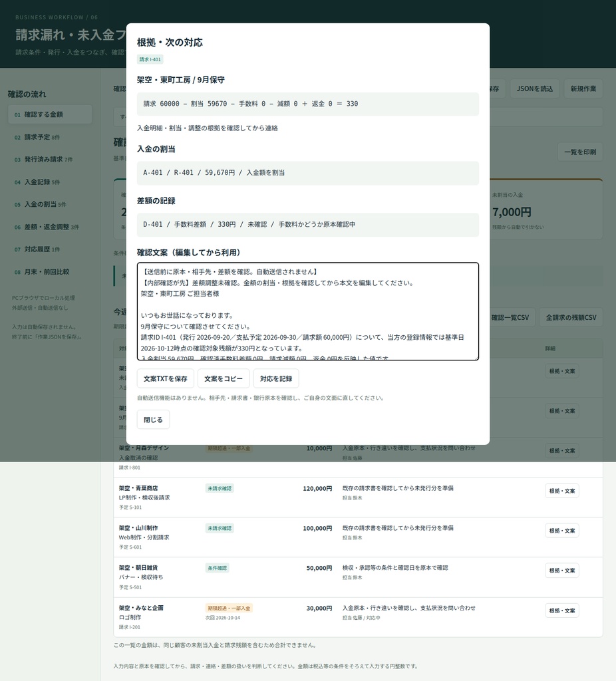Viewport: 616px width, 681px height.
Task: Open 05 入金の割当 in the sidebar
Action: click(50, 204)
